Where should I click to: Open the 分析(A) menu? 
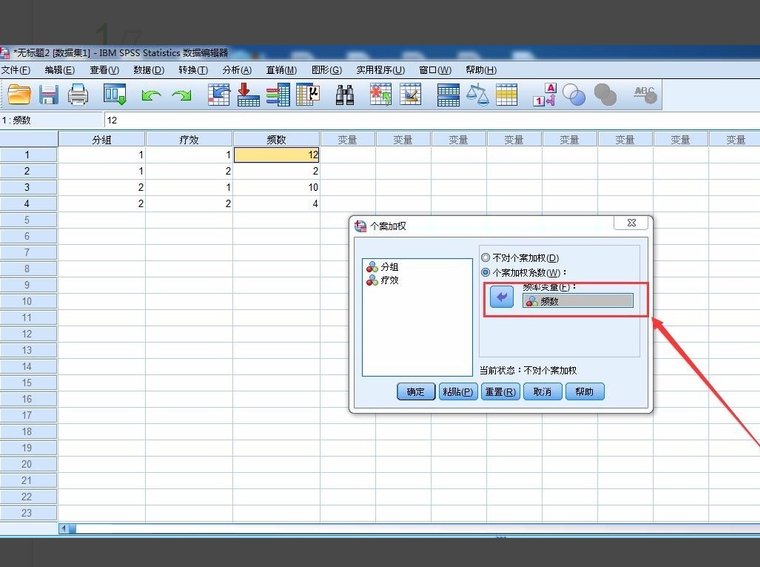[x=237, y=70]
